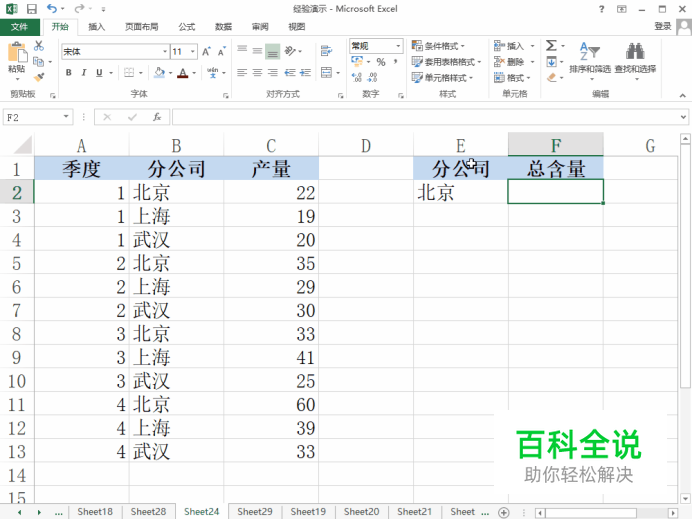Click the Increase Font Size icon
Screen dimensions: 692x519
pos(206,52)
